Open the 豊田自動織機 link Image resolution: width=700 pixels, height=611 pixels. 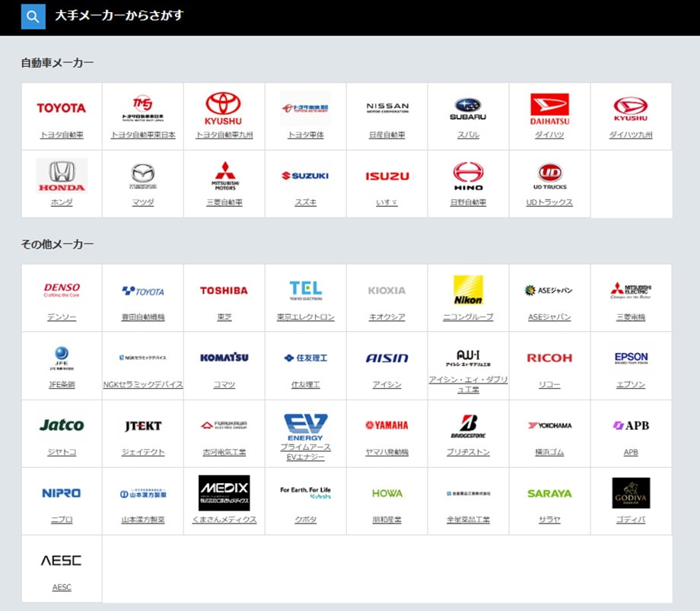coord(143,317)
